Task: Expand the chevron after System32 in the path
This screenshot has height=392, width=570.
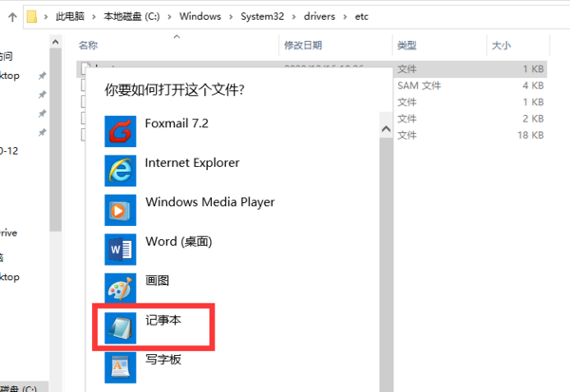Action: [x=294, y=17]
